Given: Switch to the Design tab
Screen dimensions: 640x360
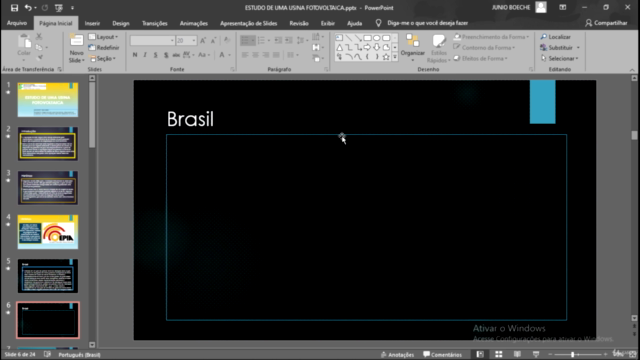Looking at the screenshot, I should click(x=121, y=23).
